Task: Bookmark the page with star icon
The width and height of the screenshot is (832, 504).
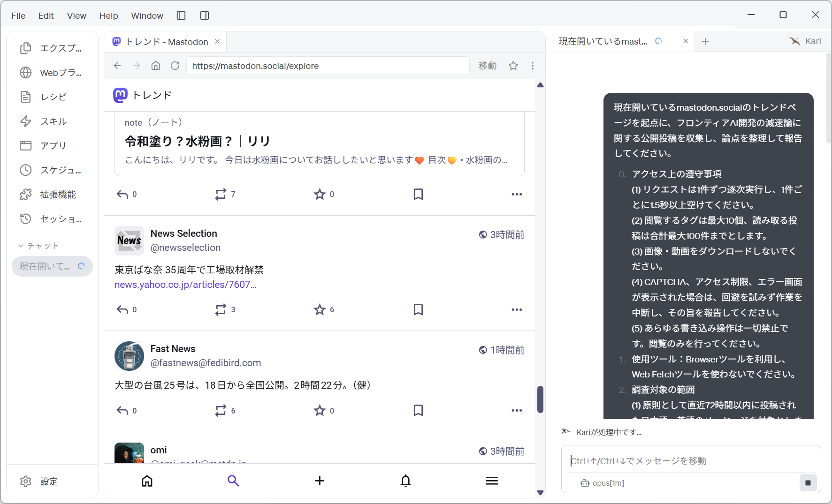Action: pos(513,66)
